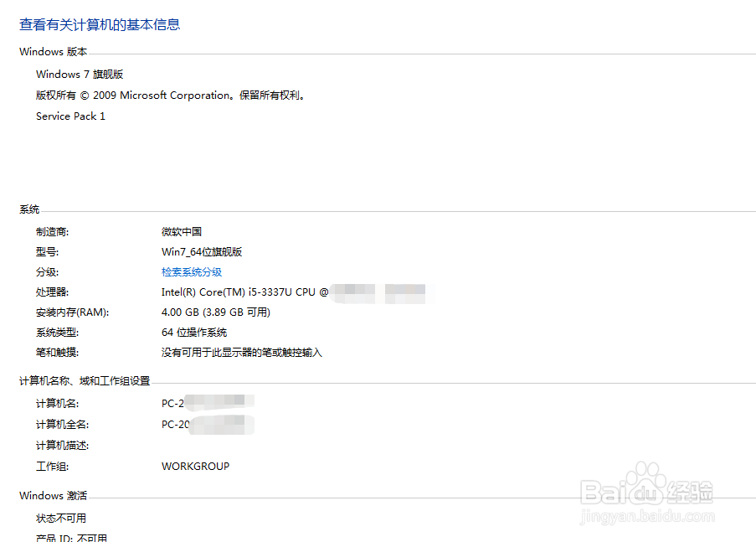Viewport: 756px width, 542px height.
Task: Select the text Windows 7 旗舰版
Action: (x=80, y=75)
